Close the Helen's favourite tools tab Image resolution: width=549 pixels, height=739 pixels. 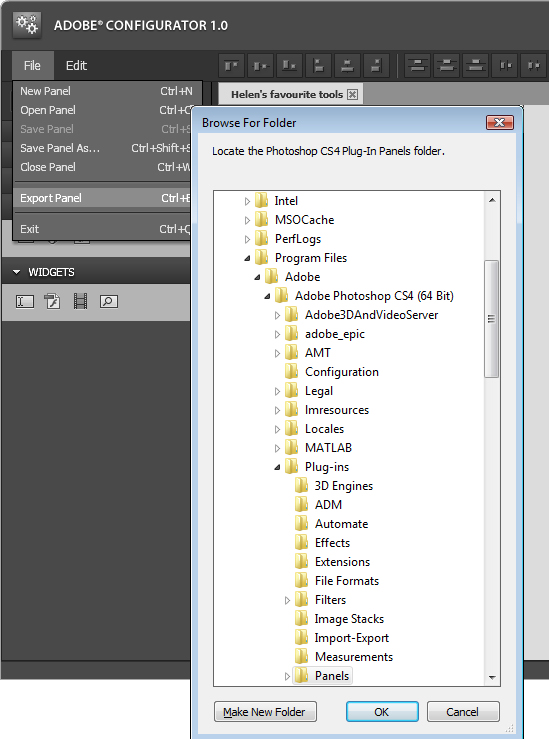coord(352,94)
